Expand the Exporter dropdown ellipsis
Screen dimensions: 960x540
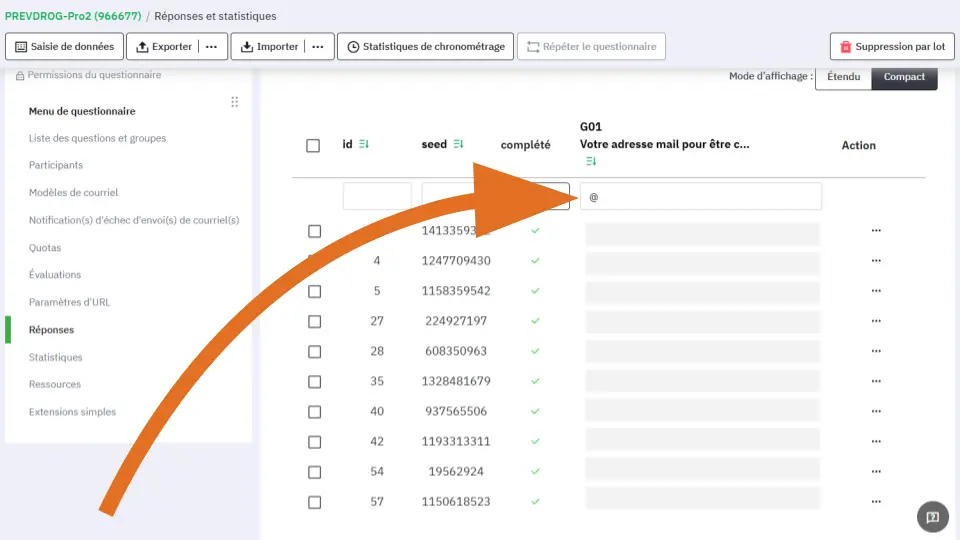(x=211, y=46)
